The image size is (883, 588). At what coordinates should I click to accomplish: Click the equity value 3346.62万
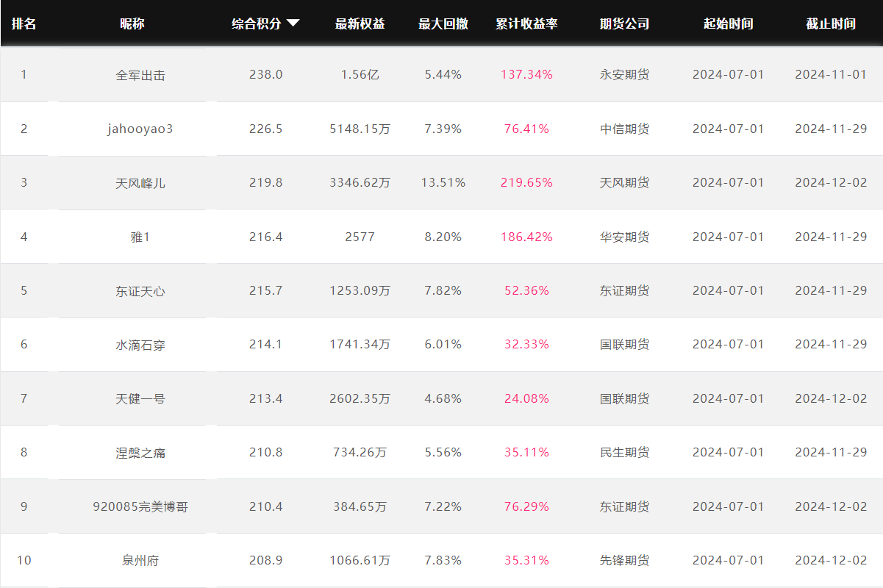(x=360, y=182)
